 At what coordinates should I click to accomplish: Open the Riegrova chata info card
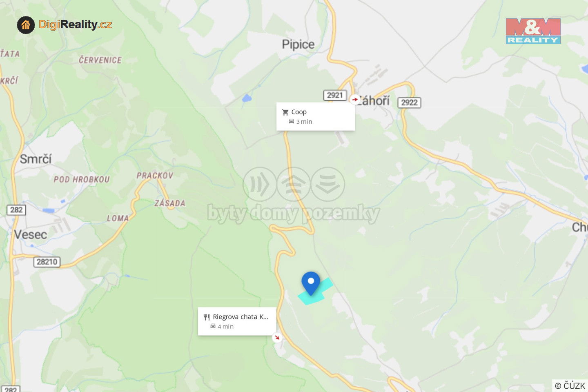237,321
